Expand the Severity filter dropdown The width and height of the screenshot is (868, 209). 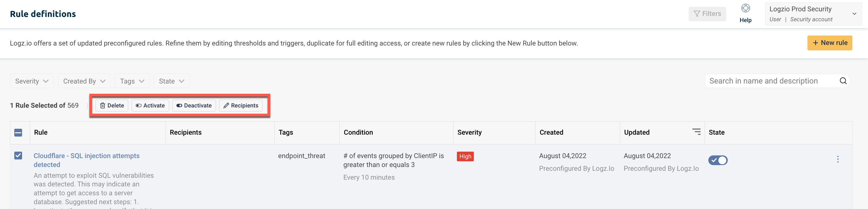(32, 81)
